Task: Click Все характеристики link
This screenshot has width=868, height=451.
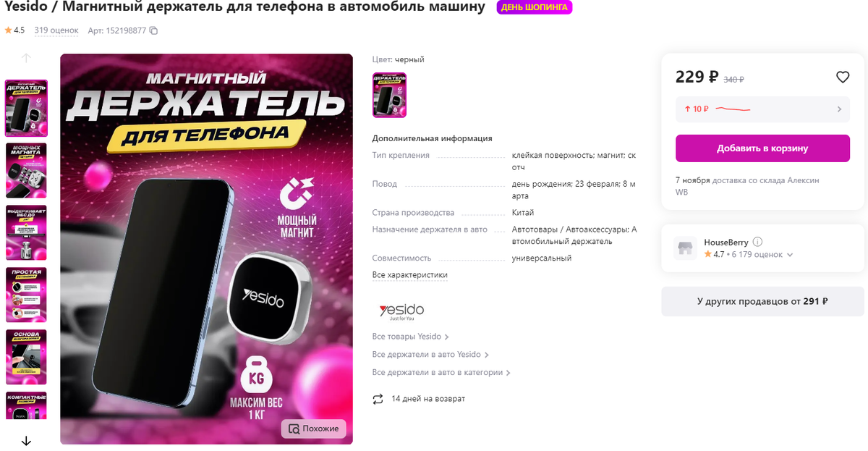Action: [x=410, y=275]
